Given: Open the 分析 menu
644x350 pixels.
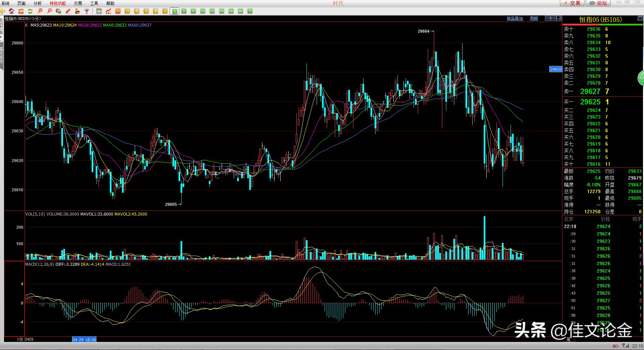Looking at the screenshot, I should coord(38,3).
